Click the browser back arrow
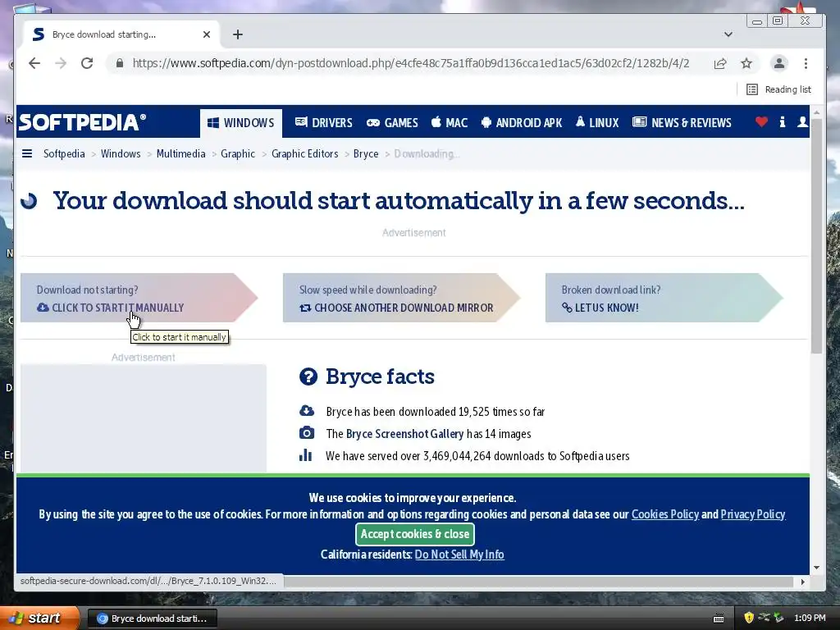The width and height of the screenshot is (840, 630). [34, 63]
